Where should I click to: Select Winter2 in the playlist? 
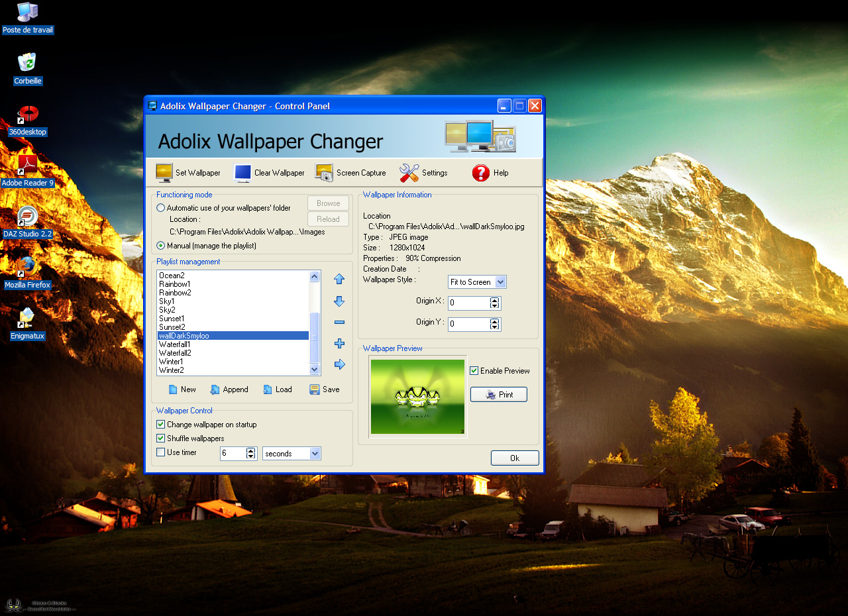click(x=233, y=370)
